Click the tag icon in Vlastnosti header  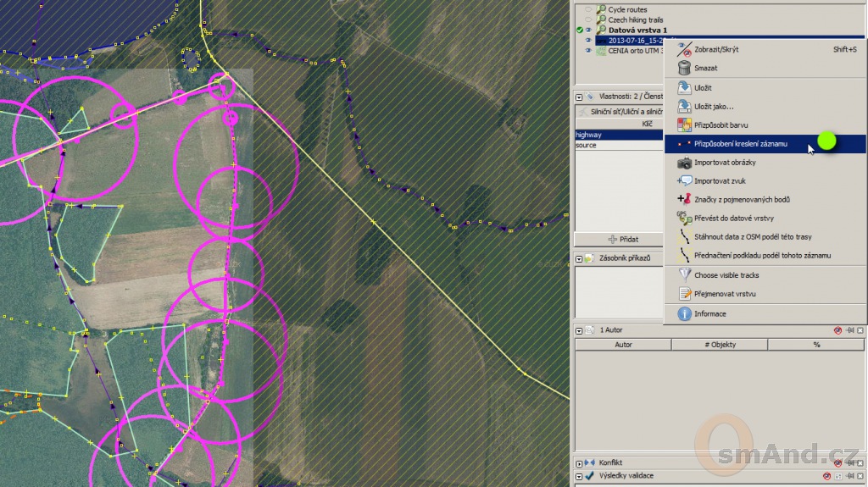590,97
